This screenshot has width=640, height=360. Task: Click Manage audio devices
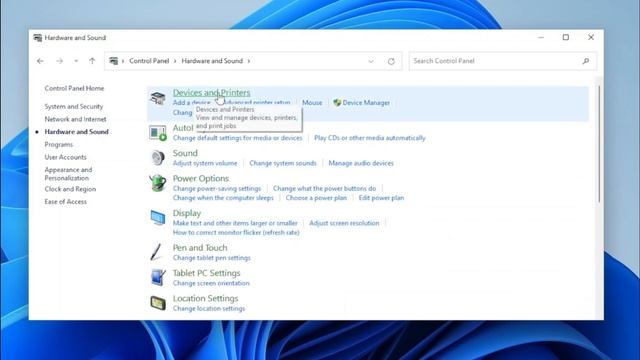pyautogui.click(x=361, y=163)
